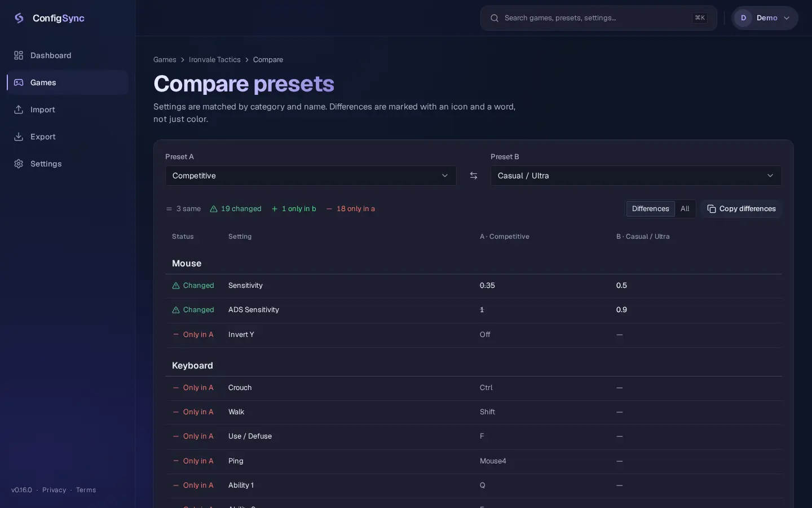Select the Differences view toggle
The width and height of the screenshot is (812, 508).
[650, 209]
